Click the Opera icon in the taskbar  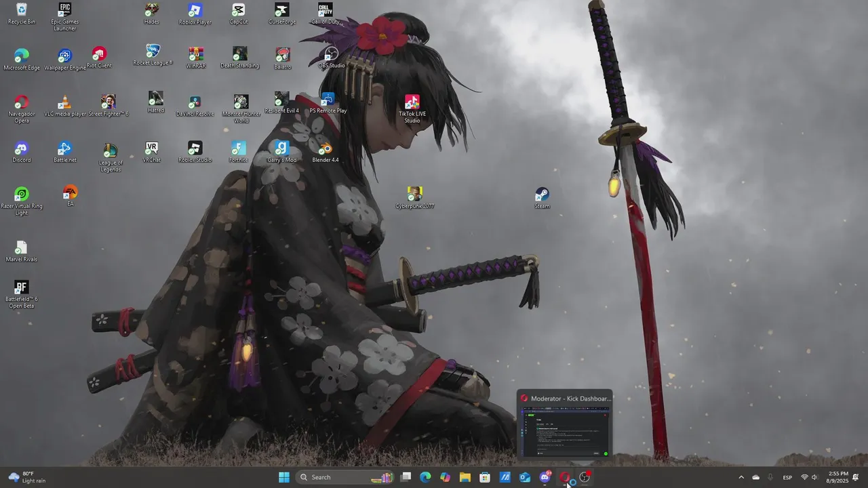564,477
